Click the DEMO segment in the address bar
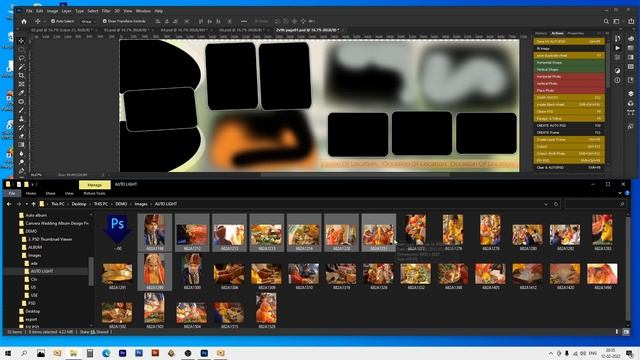 (121, 204)
